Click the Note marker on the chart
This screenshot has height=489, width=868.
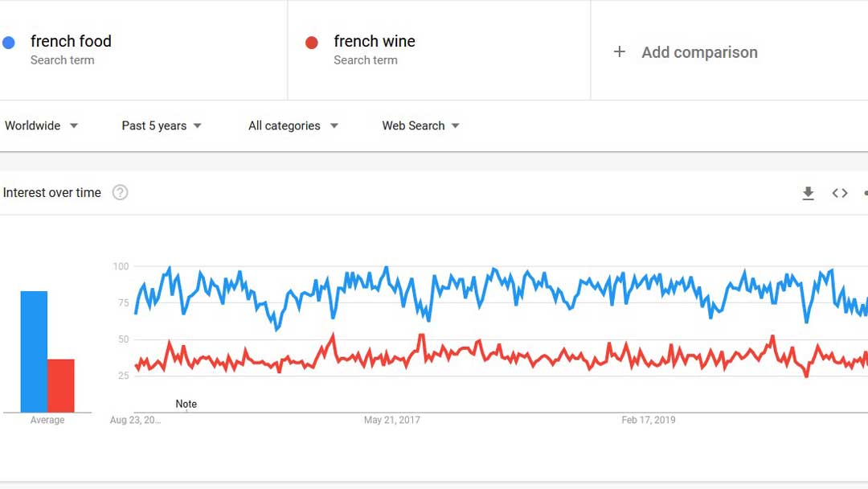coord(186,405)
